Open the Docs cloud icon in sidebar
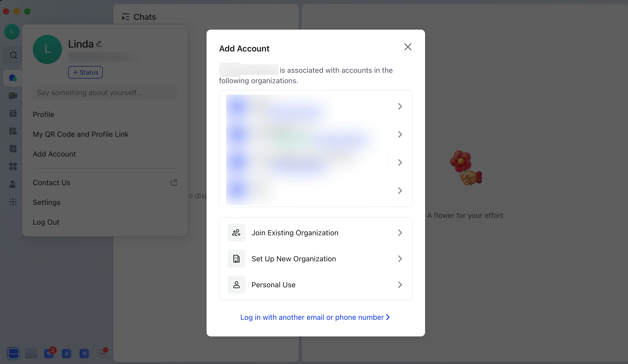This screenshot has height=364, width=628. pyautogui.click(x=12, y=131)
